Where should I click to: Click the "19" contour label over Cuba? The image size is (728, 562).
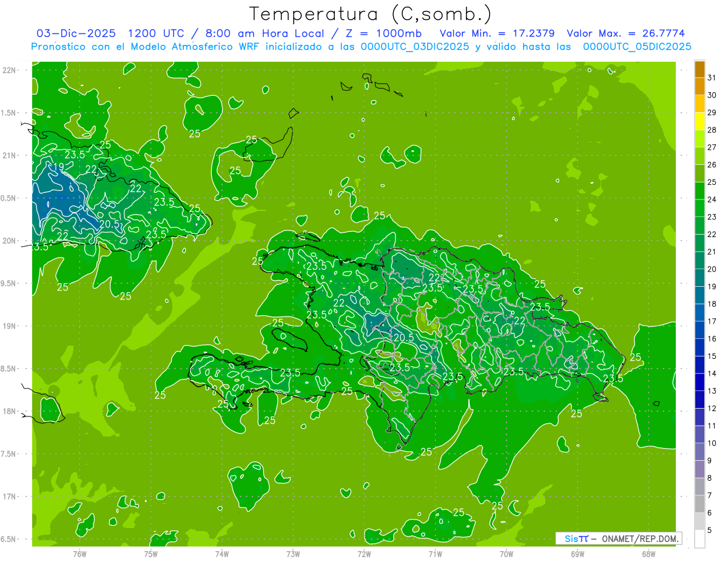(59, 167)
